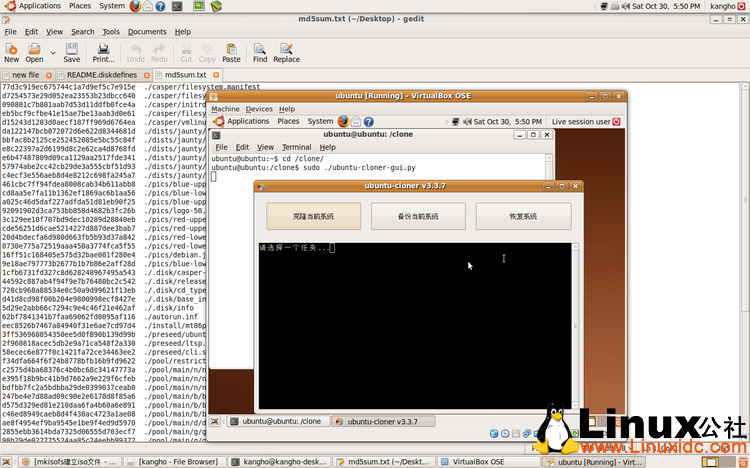Open the gedit View menu

coord(55,32)
